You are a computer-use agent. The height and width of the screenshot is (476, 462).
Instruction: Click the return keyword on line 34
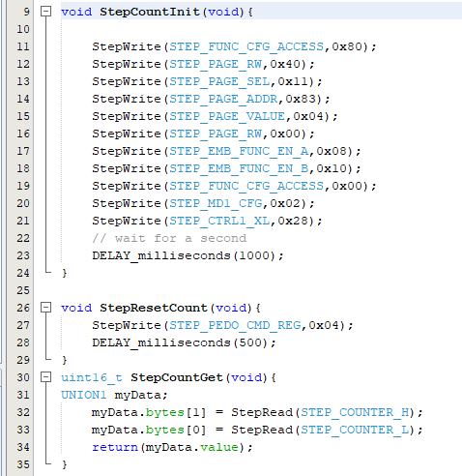(115, 447)
